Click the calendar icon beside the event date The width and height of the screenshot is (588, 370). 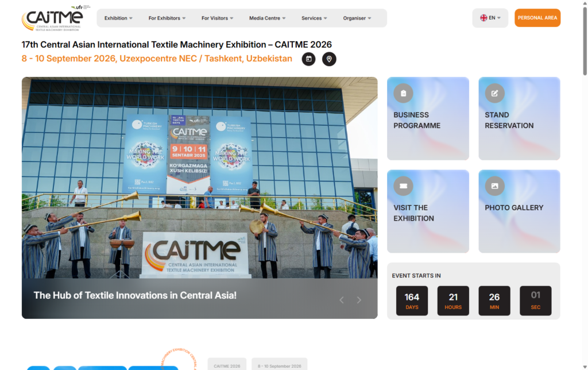coord(309,59)
